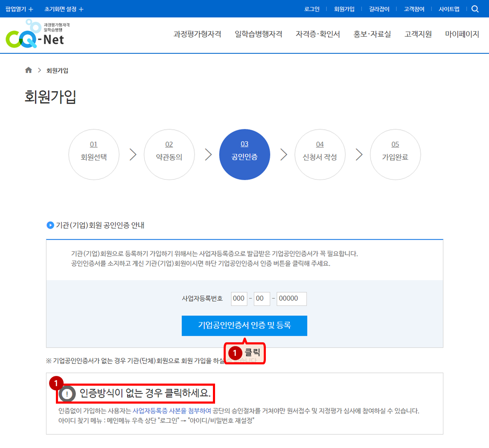Focus the last 사업자등록번호 field 00000
Screen dimensions: 489x448
point(291,299)
